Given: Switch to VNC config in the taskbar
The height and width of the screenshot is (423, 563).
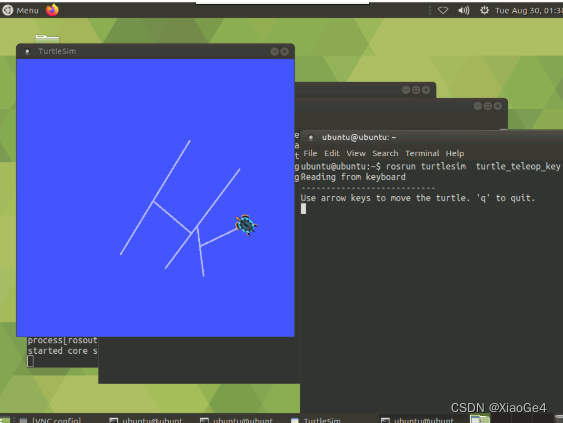Looking at the screenshot, I should click(51, 420).
